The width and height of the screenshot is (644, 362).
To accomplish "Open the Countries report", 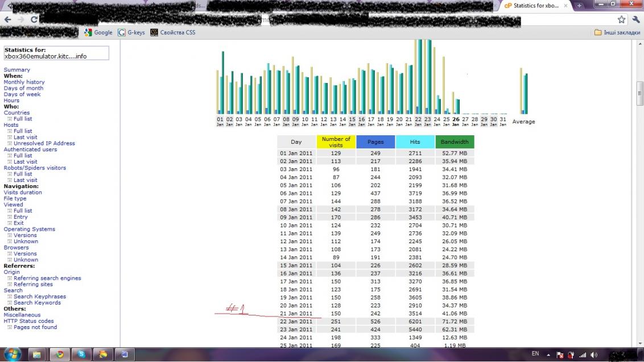I will [17, 113].
